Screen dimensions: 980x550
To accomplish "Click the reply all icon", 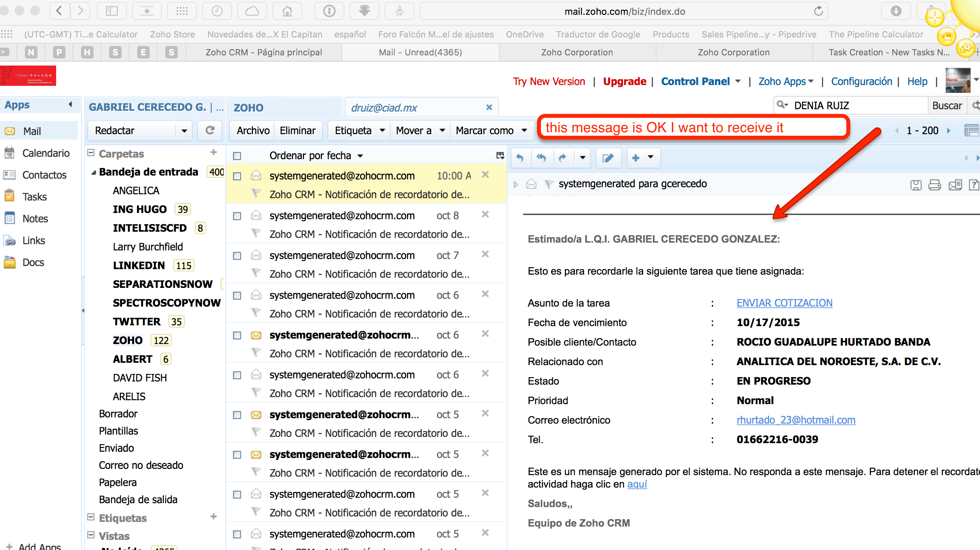I will click(x=541, y=158).
